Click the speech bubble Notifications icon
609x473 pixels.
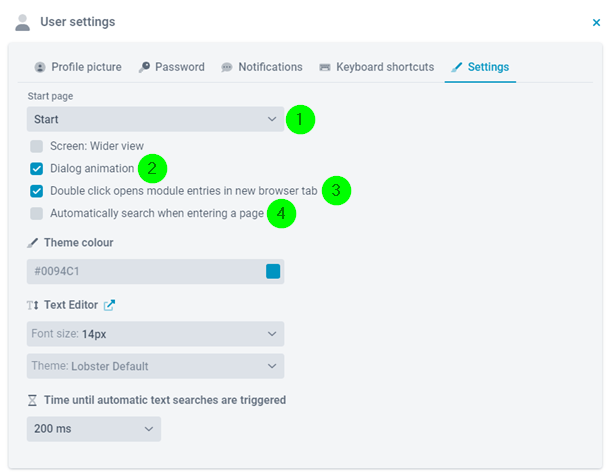pyautogui.click(x=227, y=68)
